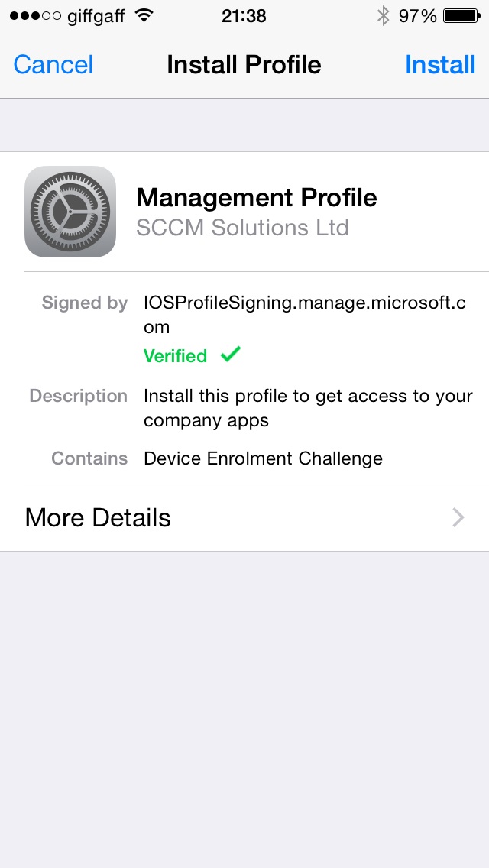Viewport: 489px width, 868px height.
Task: Tap Device Enrolment Challenge contents entry
Action: tap(263, 458)
